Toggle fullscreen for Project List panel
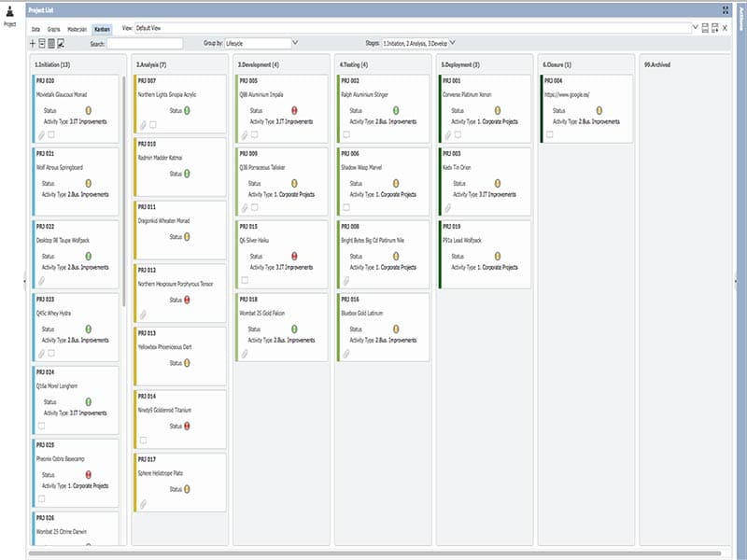 coord(726,10)
